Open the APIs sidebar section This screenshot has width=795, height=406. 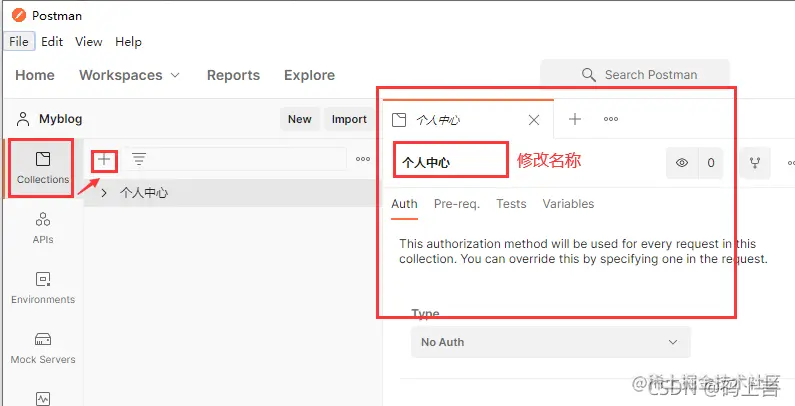tap(43, 228)
